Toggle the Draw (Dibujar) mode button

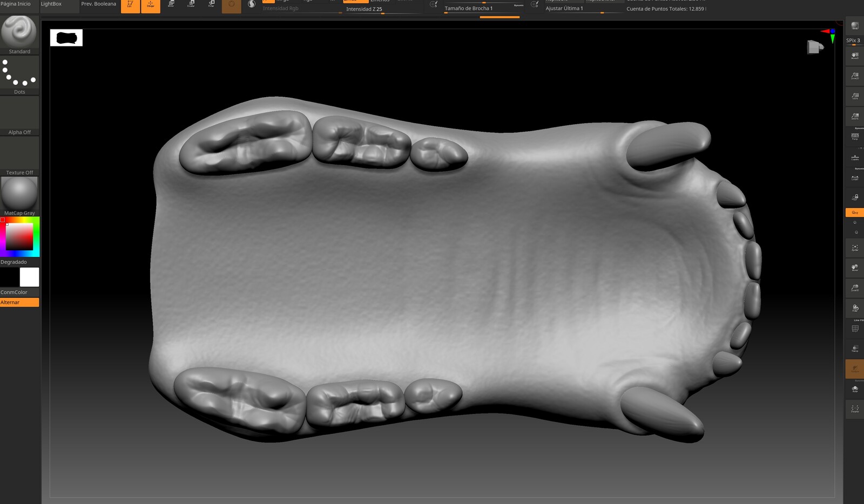click(151, 5)
